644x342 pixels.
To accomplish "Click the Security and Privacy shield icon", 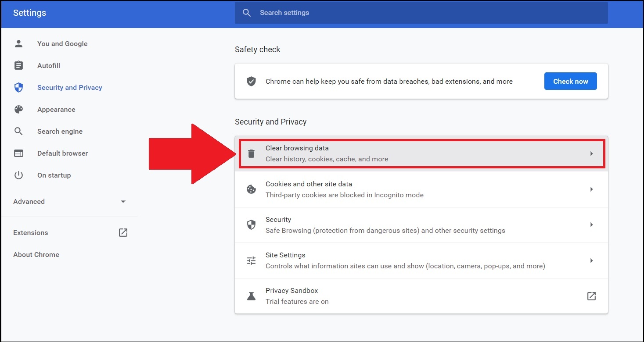I will (x=18, y=87).
